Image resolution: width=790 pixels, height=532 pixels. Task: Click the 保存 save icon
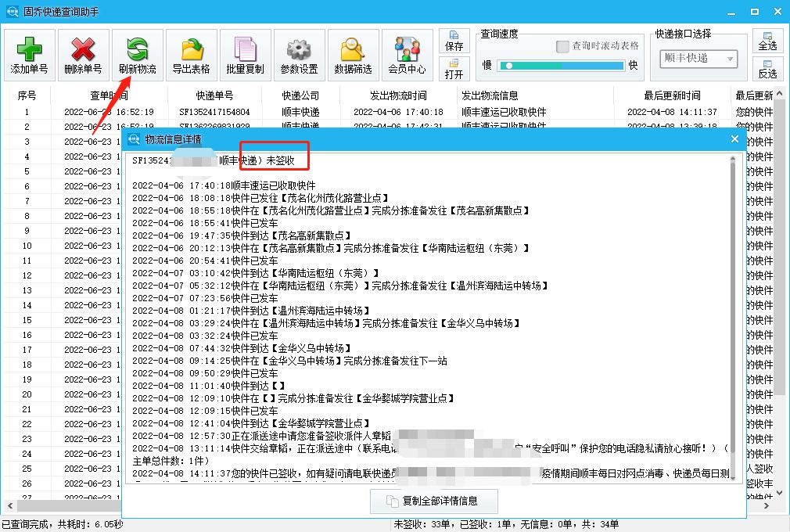[454, 43]
